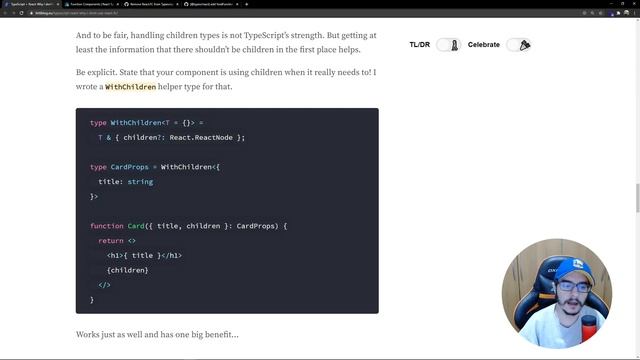640x360 pixels.
Task: Click the 'Be explicit' paragraph text
Action: [226, 80]
